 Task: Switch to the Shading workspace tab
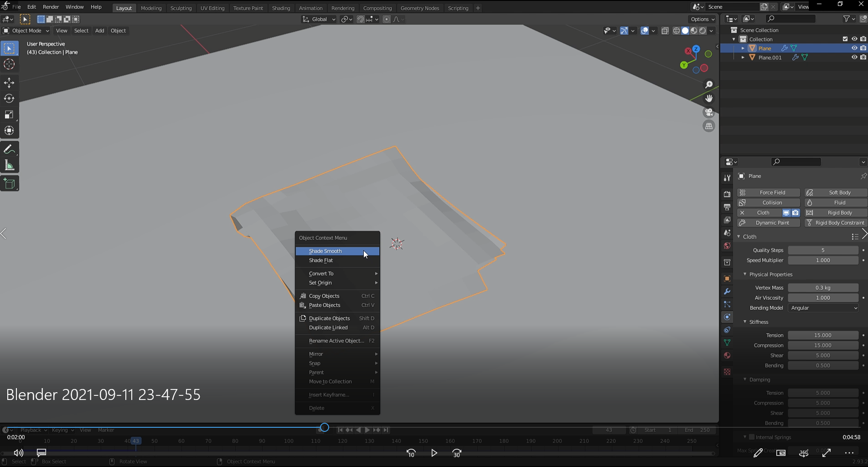(281, 8)
